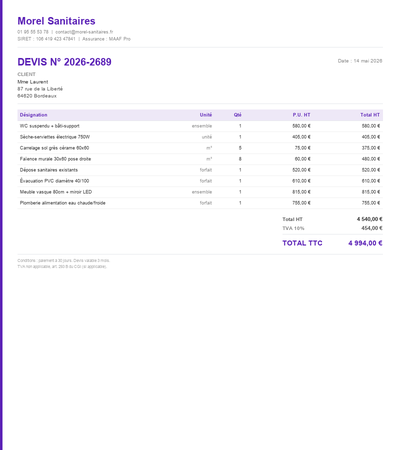Select the Dépose sanitaires existants row
Viewport: 400px width, 450px height.
pyautogui.click(x=200, y=170)
